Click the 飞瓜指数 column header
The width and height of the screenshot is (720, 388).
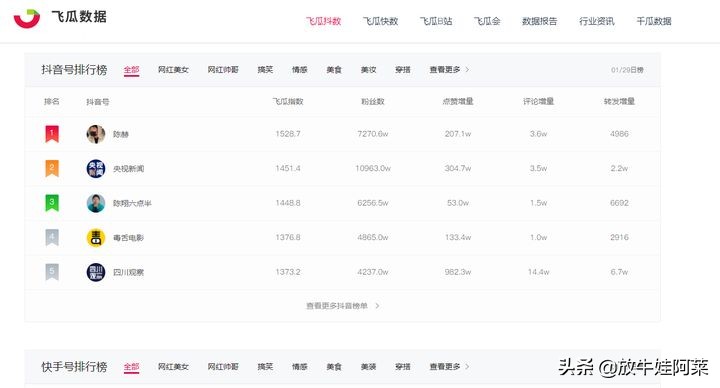(288, 101)
